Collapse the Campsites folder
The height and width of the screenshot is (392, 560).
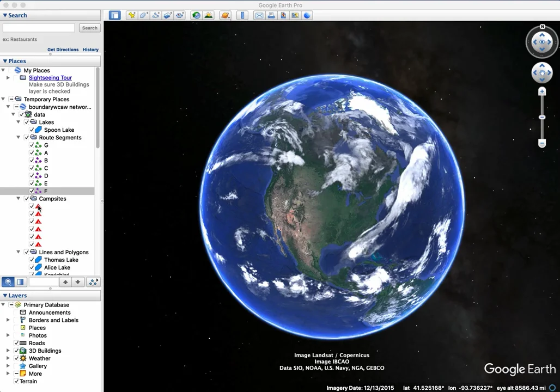[x=19, y=199]
